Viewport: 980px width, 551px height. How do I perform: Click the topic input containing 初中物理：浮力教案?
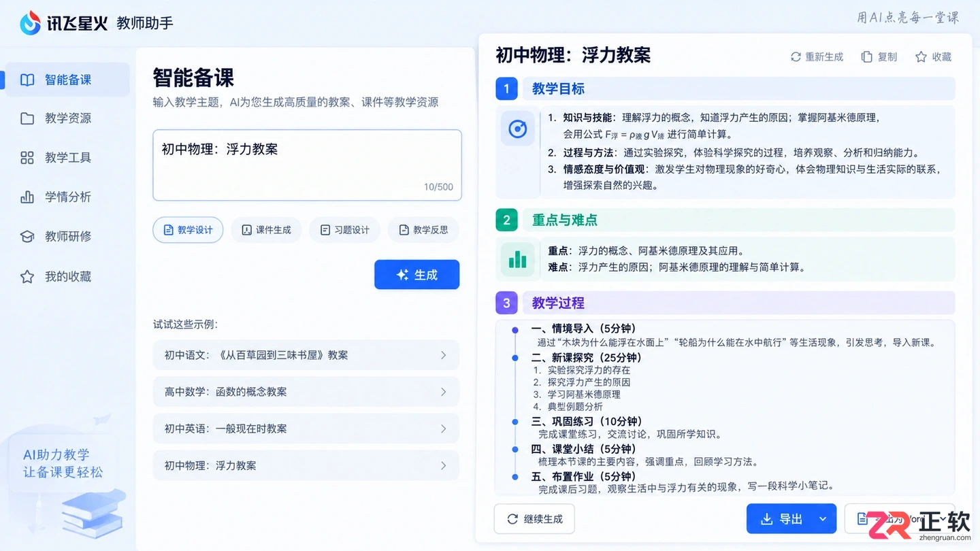pyautogui.click(x=307, y=165)
